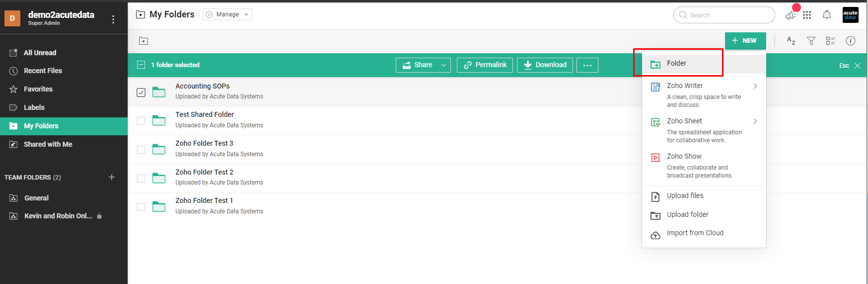Click the acute data profile logo

coord(851,15)
